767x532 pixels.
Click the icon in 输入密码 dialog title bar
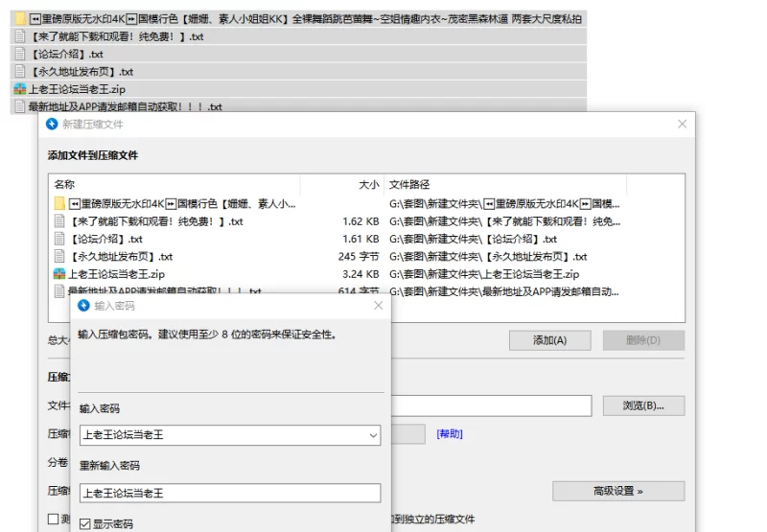coord(83,306)
